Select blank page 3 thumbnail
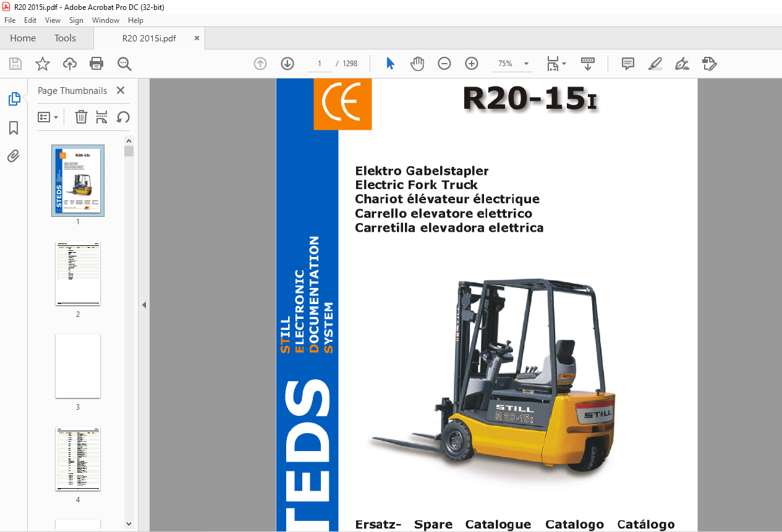 pos(78,366)
